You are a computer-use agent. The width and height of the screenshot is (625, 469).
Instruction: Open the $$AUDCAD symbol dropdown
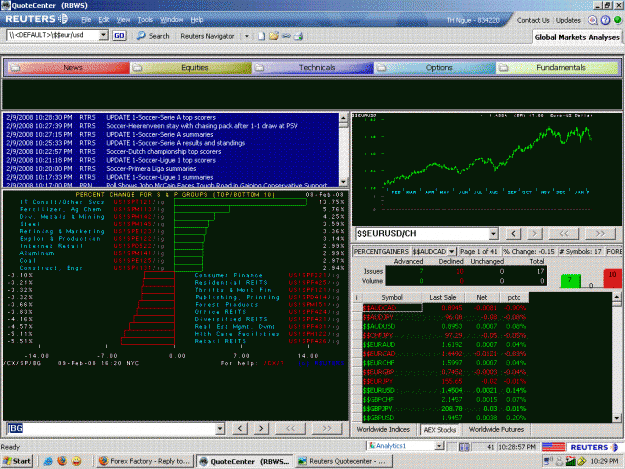click(x=451, y=251)
